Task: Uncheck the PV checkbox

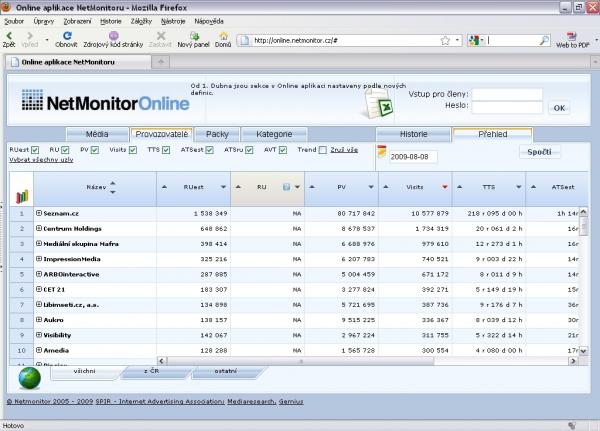Action: click(95, 150)
